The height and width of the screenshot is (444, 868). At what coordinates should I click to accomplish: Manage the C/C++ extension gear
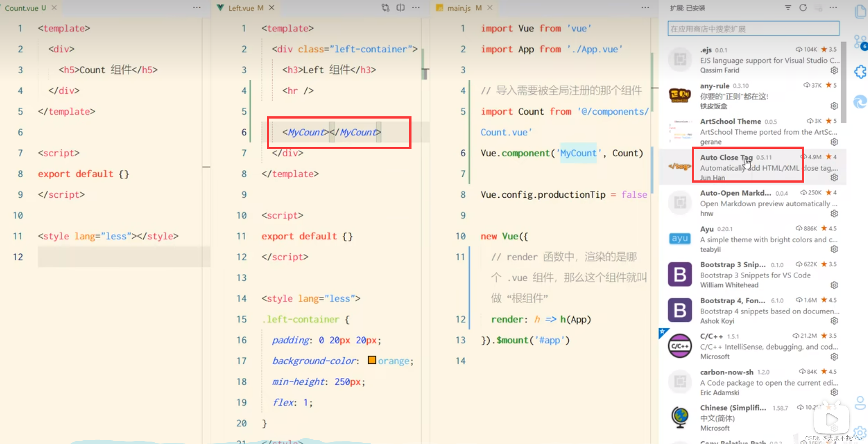click(834, 357)
